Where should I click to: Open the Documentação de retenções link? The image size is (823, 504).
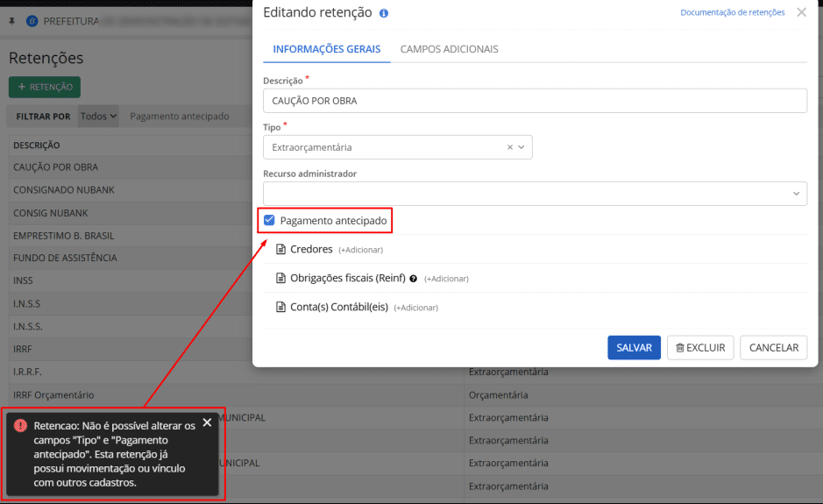tap(732, 12)
